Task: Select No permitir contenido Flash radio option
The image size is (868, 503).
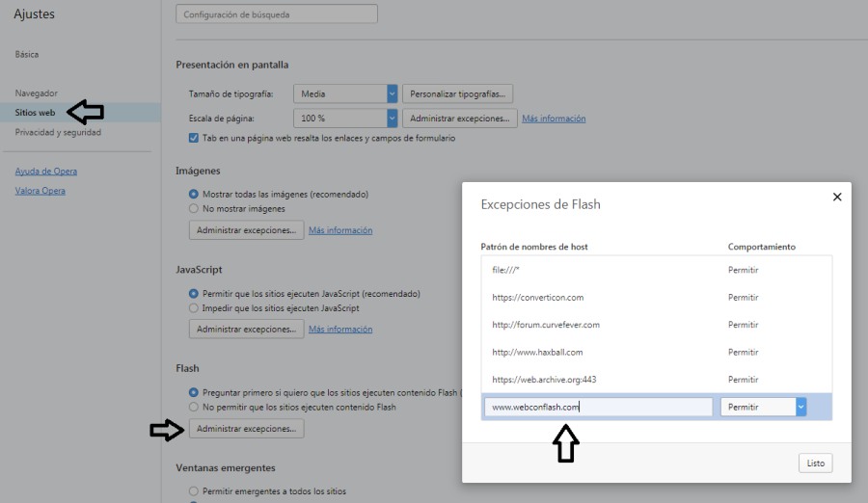Action: click(x=193, y=407)
